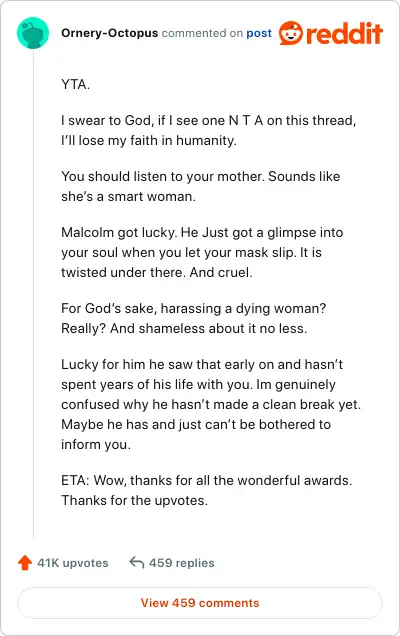400x636 pixels.
Task: Click the "41K upvotes" label
Action: tap(73, 563)
